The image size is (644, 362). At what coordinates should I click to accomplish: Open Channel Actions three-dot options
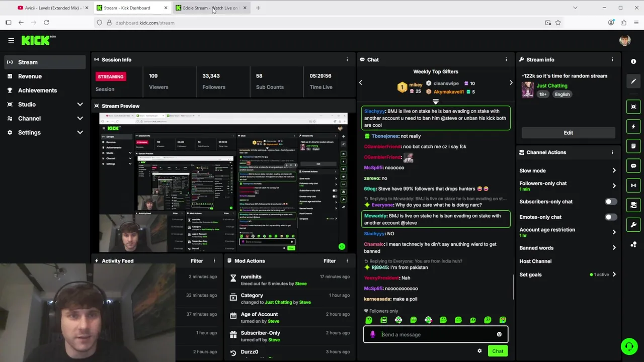click(612, 152)
